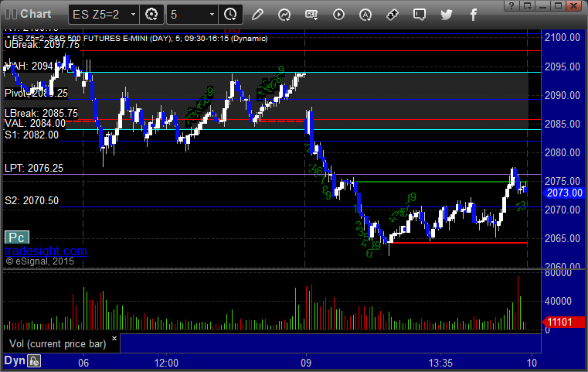This screenshot has height=372, width=588.
Task: Click the bar replay play icon
Action: [338, 15]
